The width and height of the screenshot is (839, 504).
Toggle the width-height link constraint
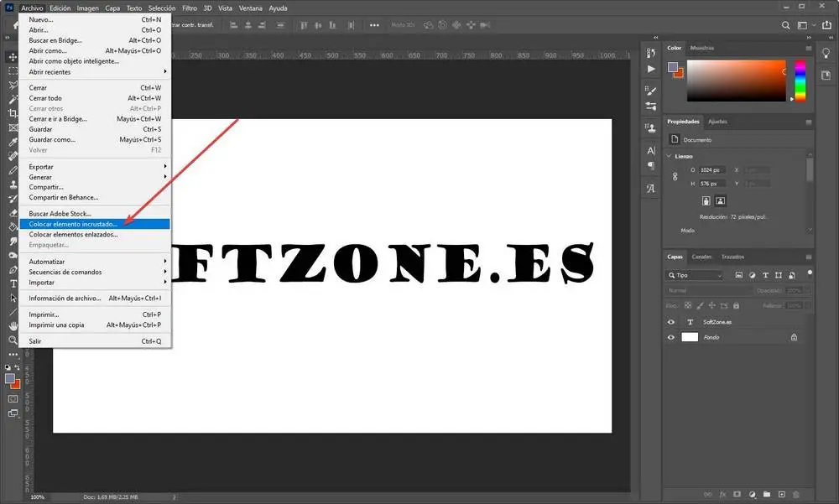pyautogui.click(x=675, y=176)
